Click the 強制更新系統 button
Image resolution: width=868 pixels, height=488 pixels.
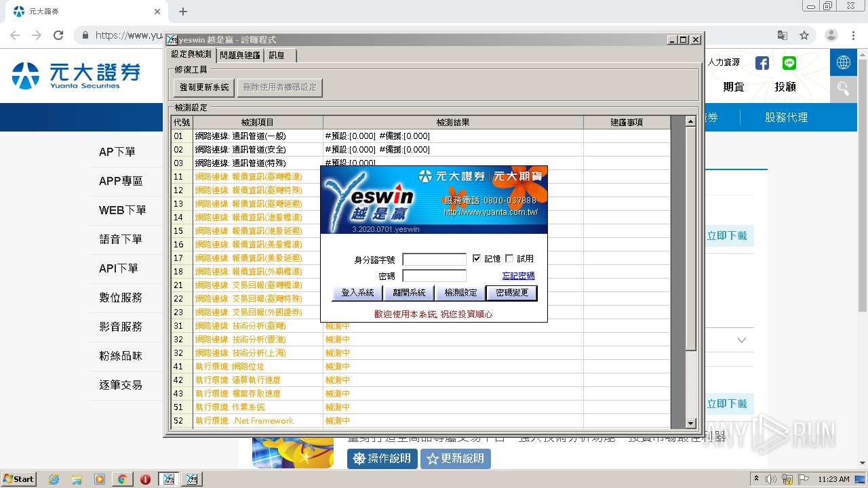click(204, 87)
